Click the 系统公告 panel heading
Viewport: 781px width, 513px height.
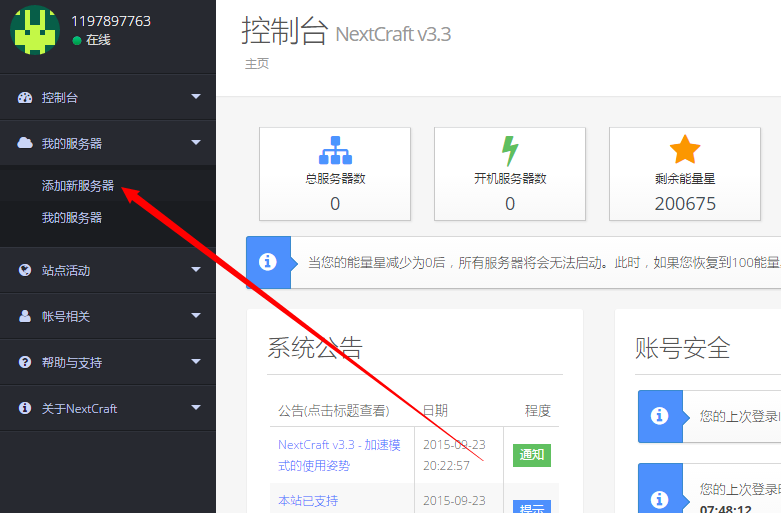point(315,348)
